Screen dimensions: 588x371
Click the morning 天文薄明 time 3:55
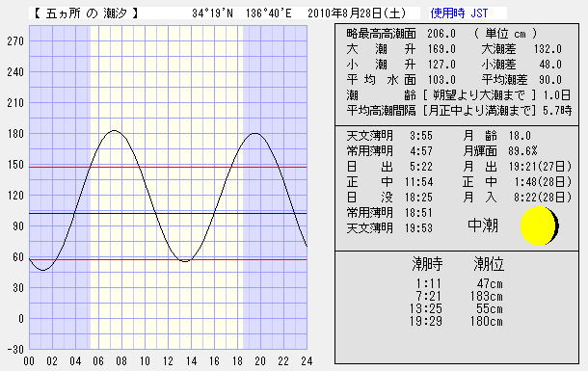421,136
